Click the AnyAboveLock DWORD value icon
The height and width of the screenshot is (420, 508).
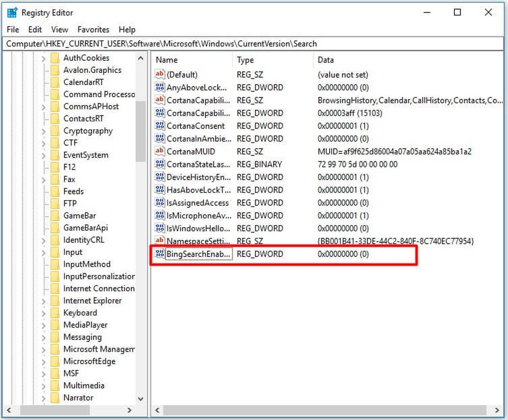(160, 87)
